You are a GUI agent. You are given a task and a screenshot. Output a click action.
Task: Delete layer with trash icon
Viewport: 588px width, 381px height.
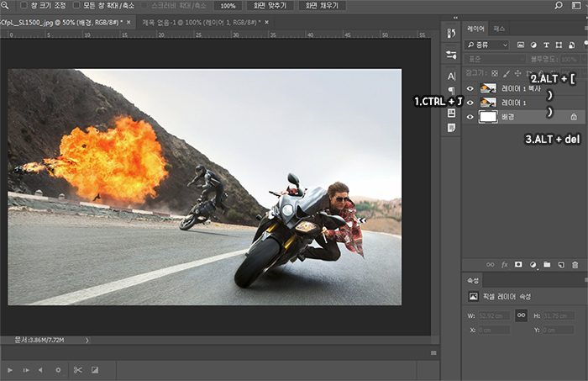[575, 265]
